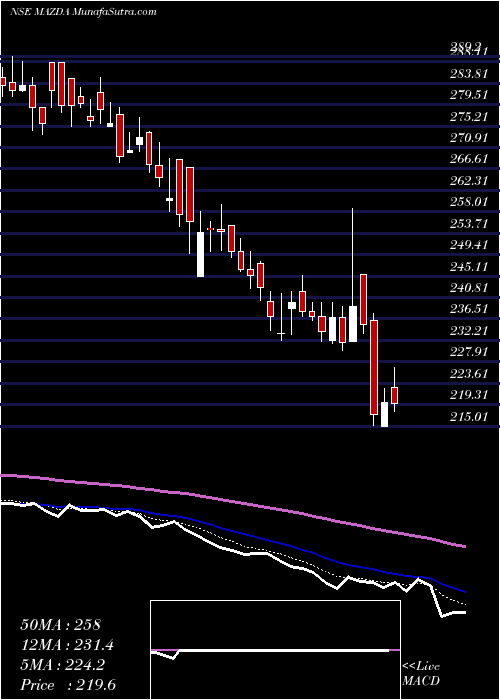Image resolution: width=500 pixels, height=700 pixels.
Task: Click the NSE MAZDA MunafaSutra.com title
Action: [83, 12]
